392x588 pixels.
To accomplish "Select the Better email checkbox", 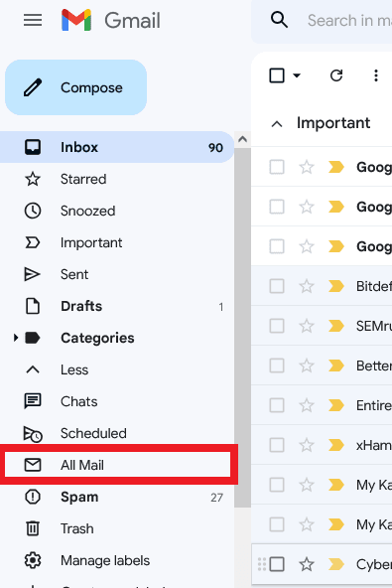I will click(x=277, y=366).
